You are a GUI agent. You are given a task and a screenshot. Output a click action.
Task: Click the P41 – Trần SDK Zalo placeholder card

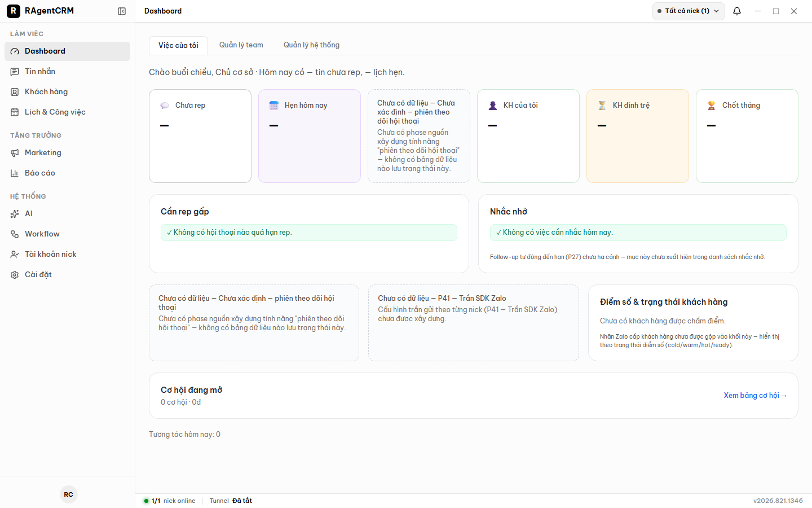[x=474, y=323]
